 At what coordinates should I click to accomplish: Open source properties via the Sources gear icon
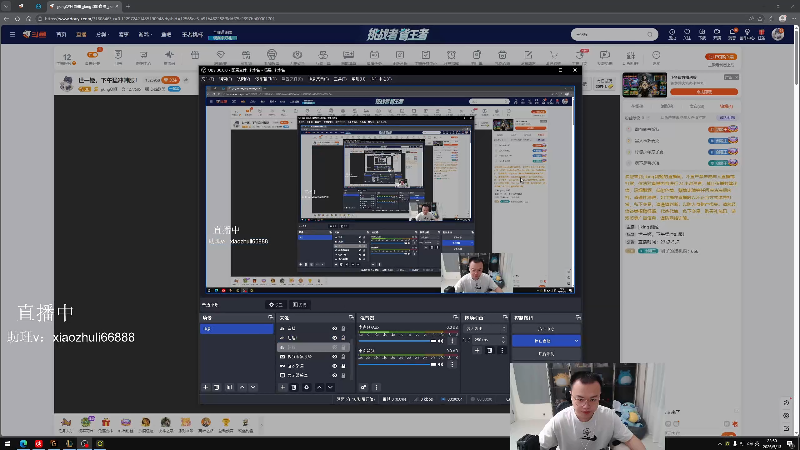307,387
